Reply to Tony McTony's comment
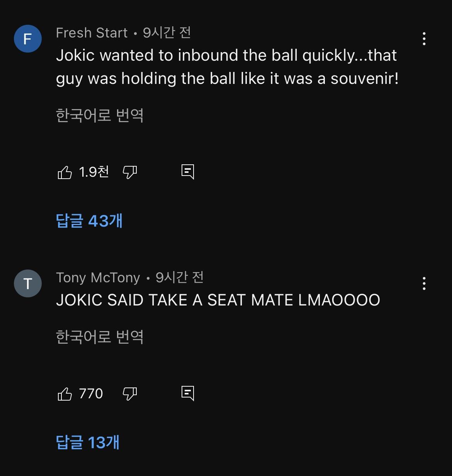Image resolution: width=452 pixels, height=476 pixels. pyautogui.click(x=188, y=394)
